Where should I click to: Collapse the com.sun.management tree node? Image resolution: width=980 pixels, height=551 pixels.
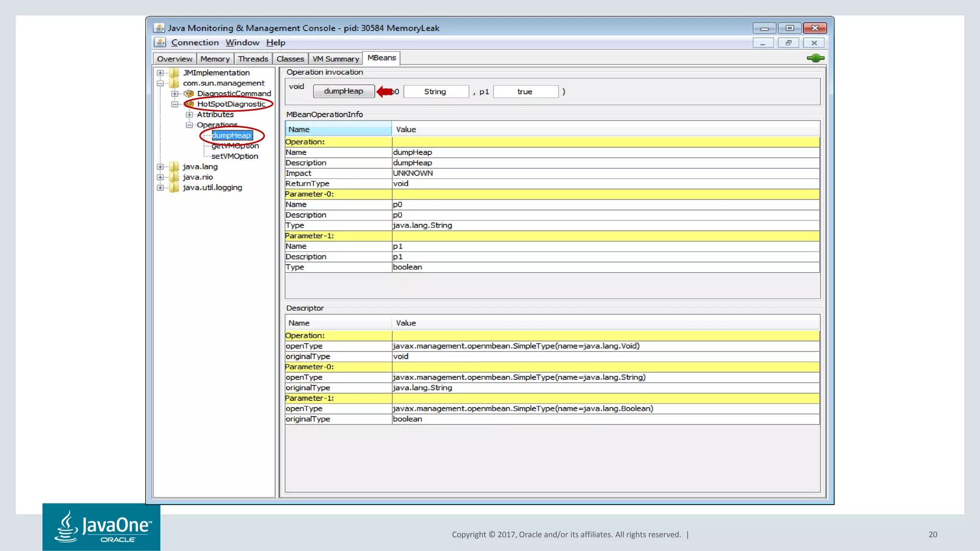pyautogui.click(x=160, y=84)
